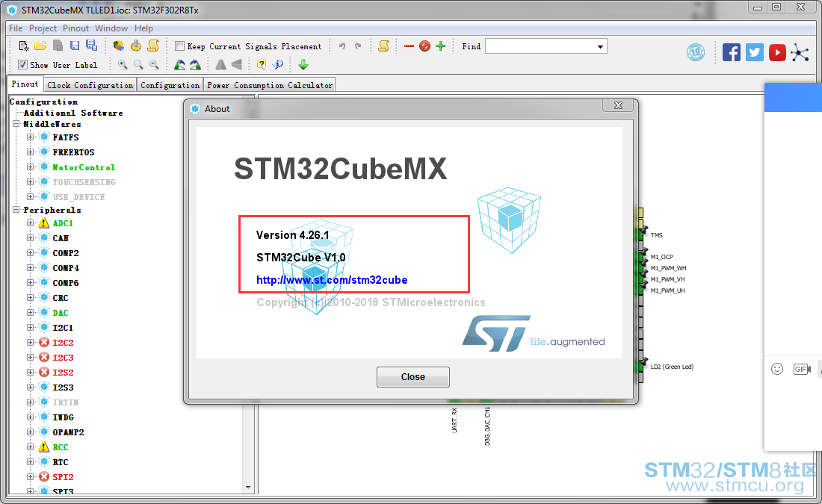Open the Find combo box dropdown arrow

click(600, 46)
